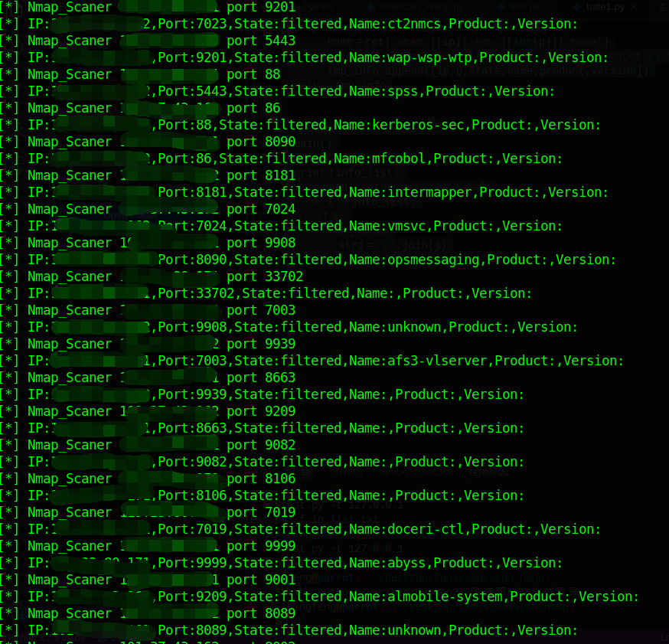Click the 'port 5443' scanner line
Image resolution: width=669 pixels, height=644 pixels.
pyautogui.click(x=148, y=41)
